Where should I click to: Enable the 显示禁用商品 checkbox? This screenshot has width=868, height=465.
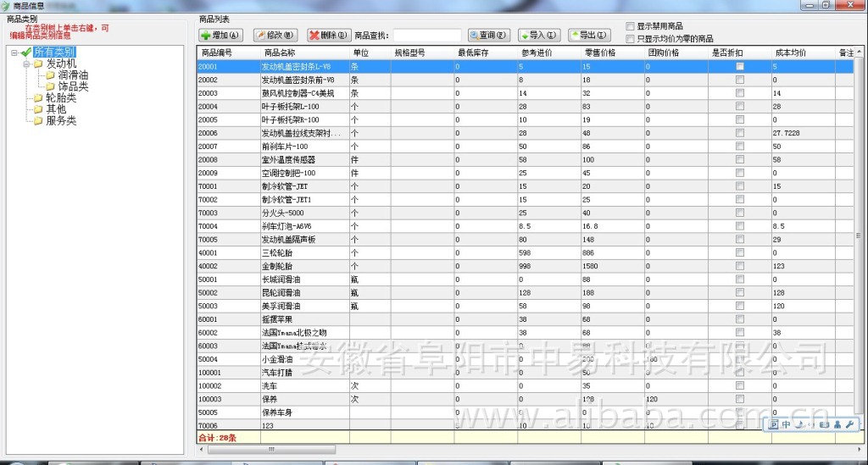630,26
